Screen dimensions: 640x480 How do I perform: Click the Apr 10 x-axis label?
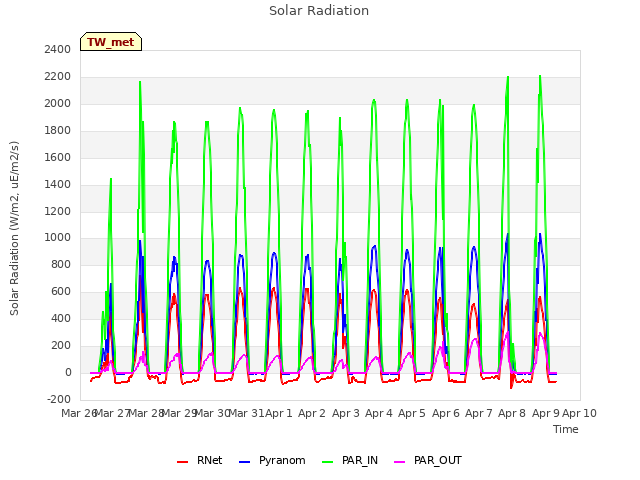[x=580, y=413]
